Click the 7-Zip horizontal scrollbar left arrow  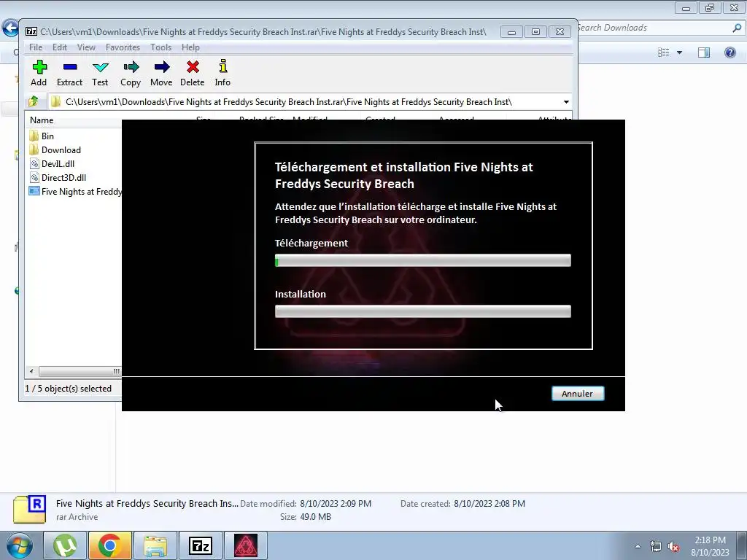31,371
